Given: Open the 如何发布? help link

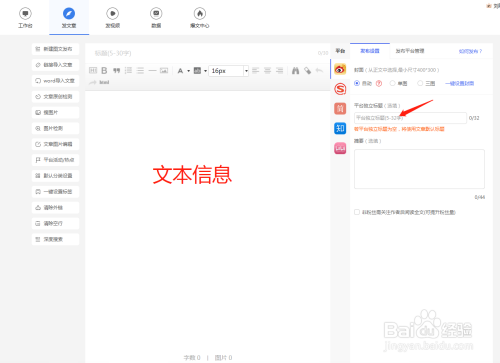Looking at the screenshot, I should (x=470, y=51).
